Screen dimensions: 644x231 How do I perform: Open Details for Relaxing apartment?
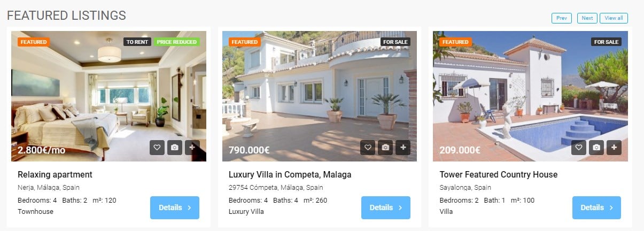coord(175,207)
